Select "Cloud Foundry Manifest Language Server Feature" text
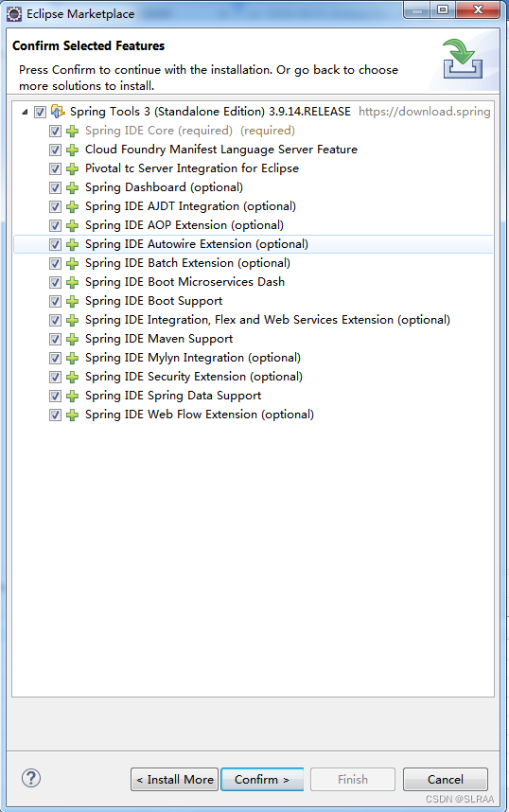 (221, 150)
